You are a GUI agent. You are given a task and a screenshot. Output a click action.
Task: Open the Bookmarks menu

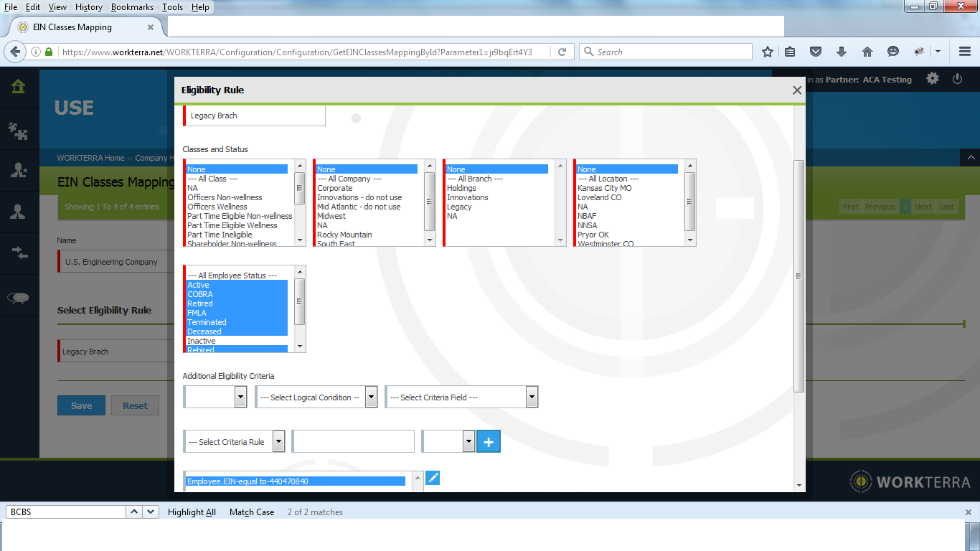pos(132,7)
